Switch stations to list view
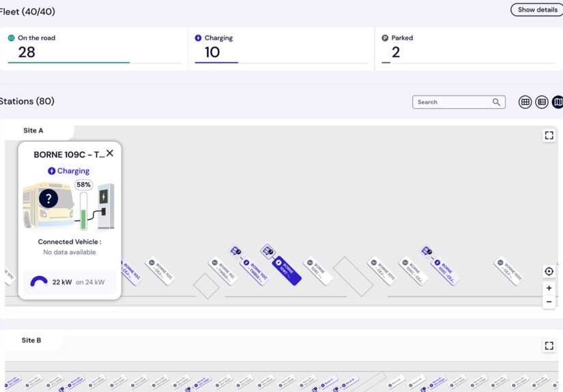 pyautogui.click(x=541, y=102)
